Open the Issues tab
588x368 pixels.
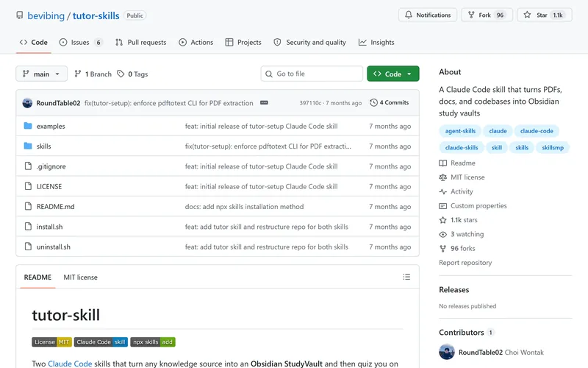[81, 43]
